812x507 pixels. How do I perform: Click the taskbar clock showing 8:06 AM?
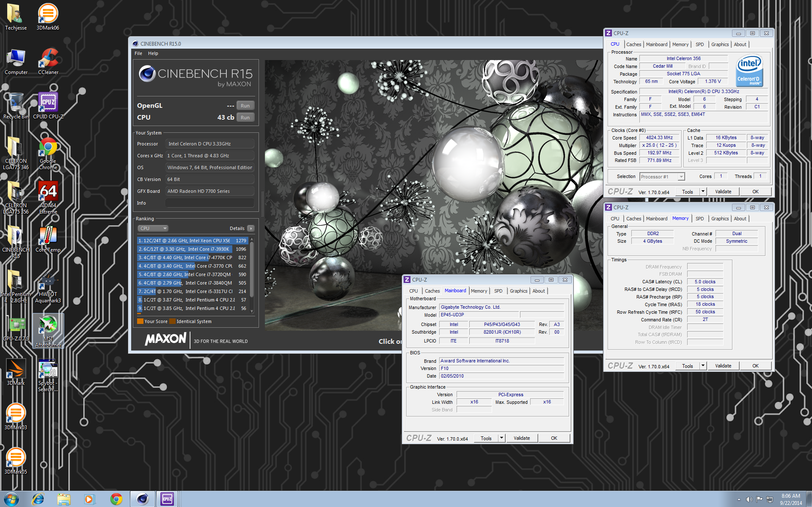pyautogui.click(x=791, y=499)
